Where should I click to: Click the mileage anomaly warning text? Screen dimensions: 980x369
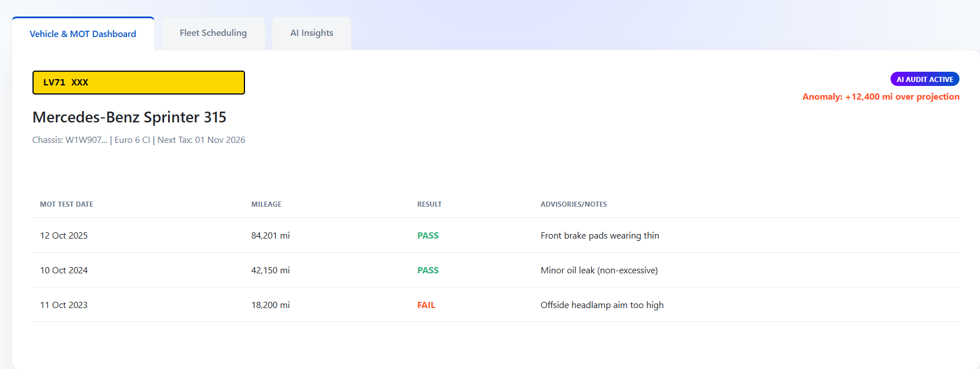(x=880, y=97)
